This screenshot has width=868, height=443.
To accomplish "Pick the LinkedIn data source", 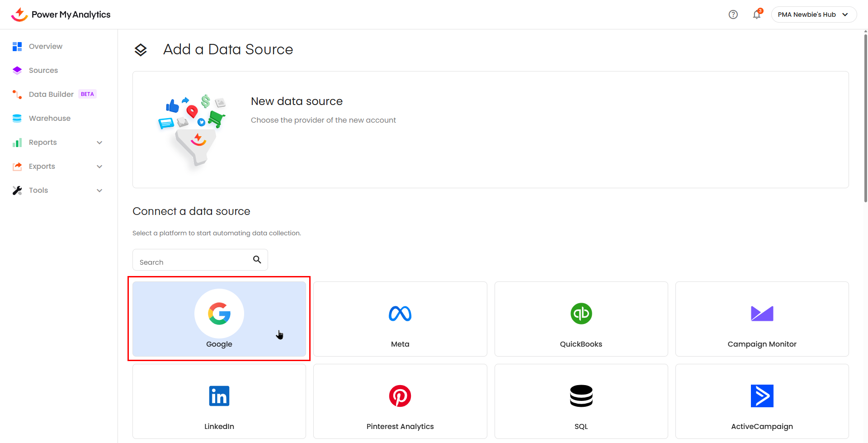I will [x=219, y=401].
